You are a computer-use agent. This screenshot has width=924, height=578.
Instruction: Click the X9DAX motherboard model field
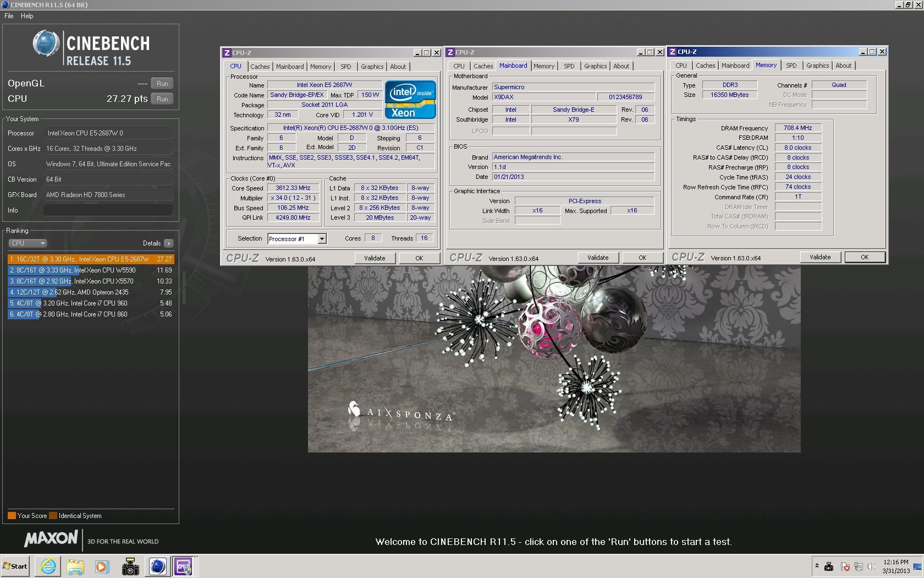click(x=543, y=97)
